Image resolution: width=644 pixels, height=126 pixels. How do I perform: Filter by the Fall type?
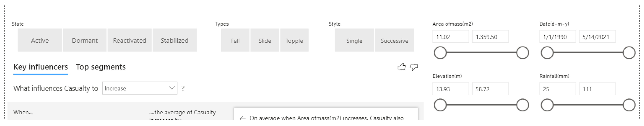tap(235, 40)
